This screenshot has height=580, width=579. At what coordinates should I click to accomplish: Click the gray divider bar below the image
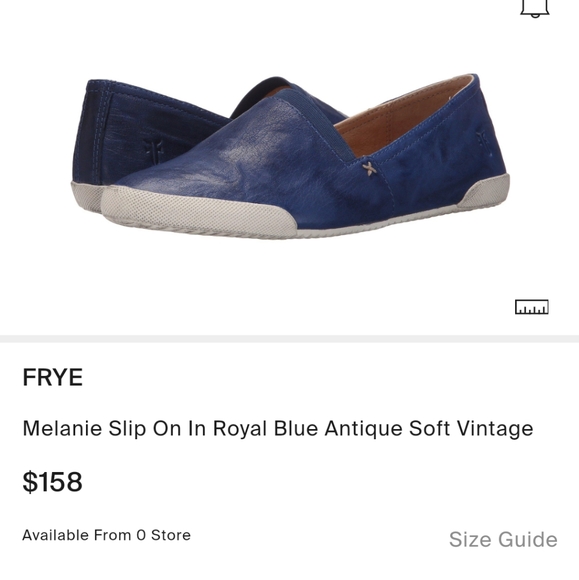click(x=289, y=339)
